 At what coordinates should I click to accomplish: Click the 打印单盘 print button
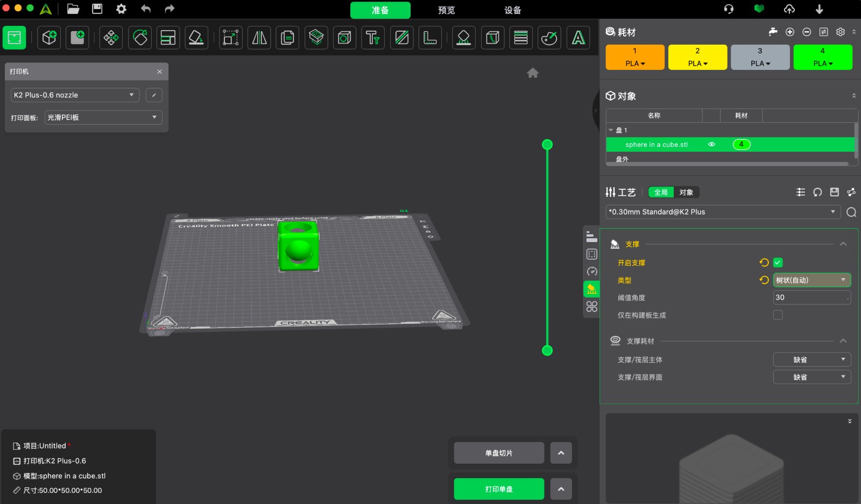[x=499, y=489]
